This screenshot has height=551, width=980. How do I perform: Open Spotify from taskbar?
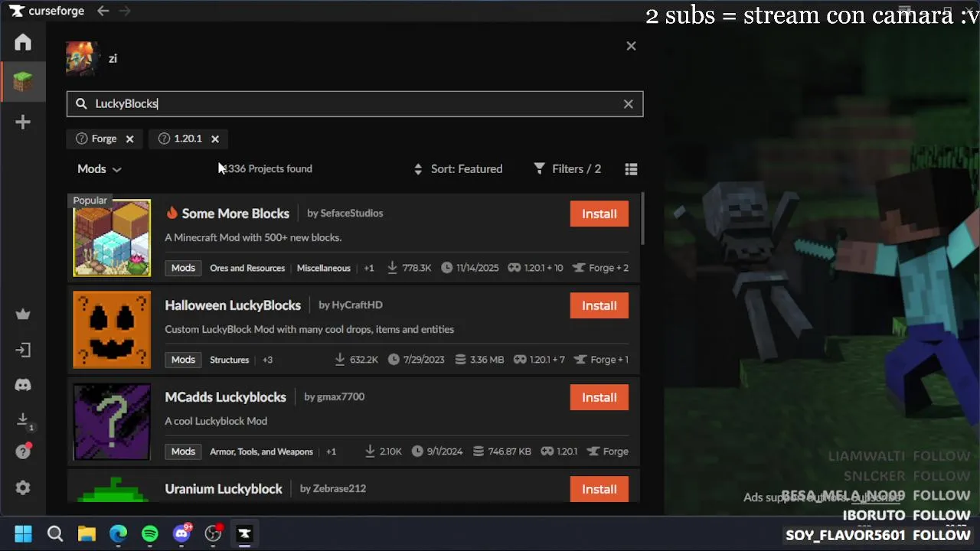150,533
